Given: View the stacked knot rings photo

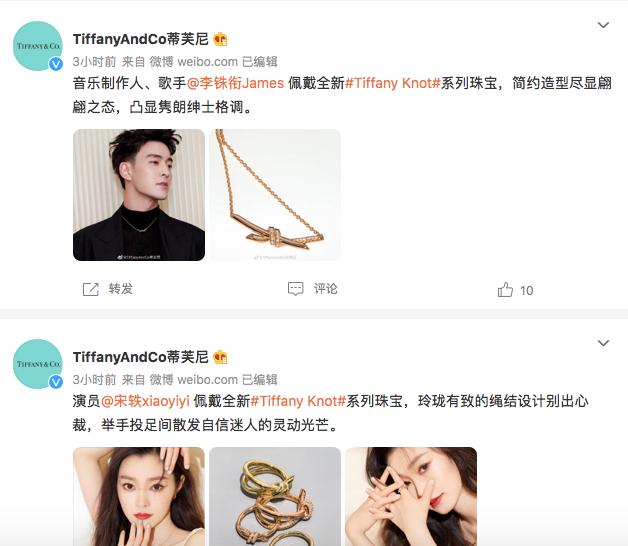Looking at the screenshot, I should click(x=275, y=496).
